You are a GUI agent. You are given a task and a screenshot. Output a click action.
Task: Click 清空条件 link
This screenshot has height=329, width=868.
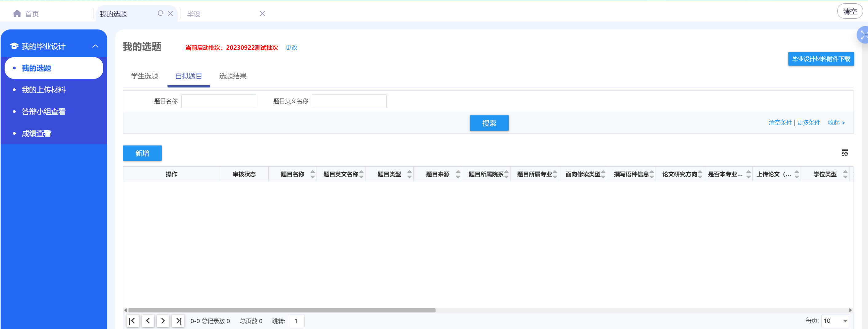[x=780, y=122]
